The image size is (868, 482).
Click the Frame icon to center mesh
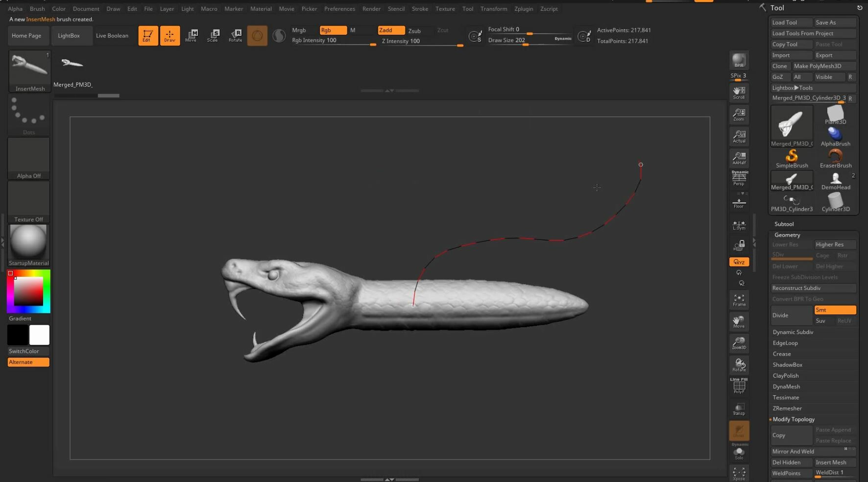tap(739, 299)
